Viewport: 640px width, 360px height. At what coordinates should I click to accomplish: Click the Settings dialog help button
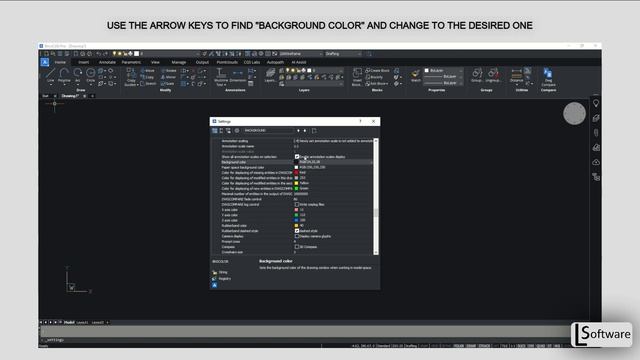(360, 121)
